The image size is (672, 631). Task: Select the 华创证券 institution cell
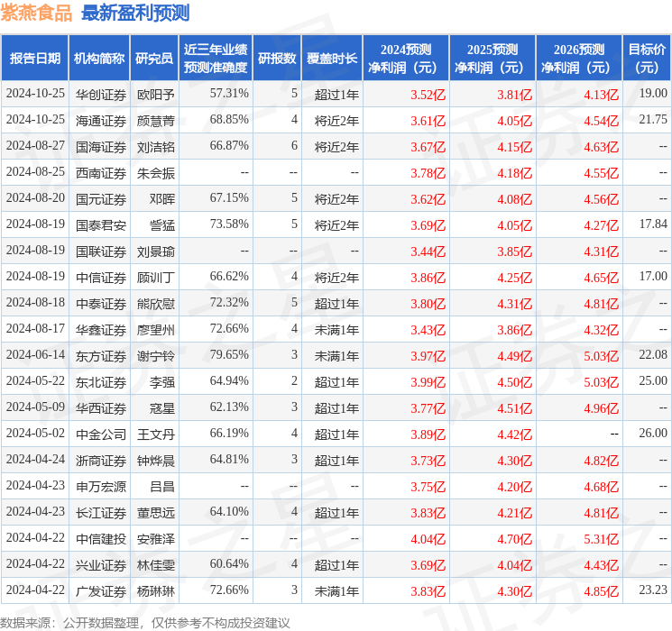[x=101, y=95]
